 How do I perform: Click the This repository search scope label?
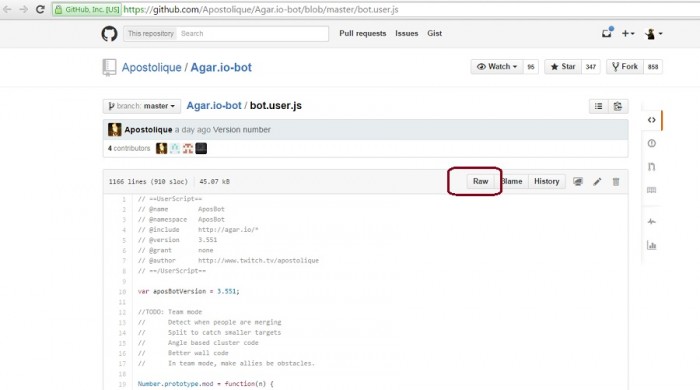coord(150,33)
